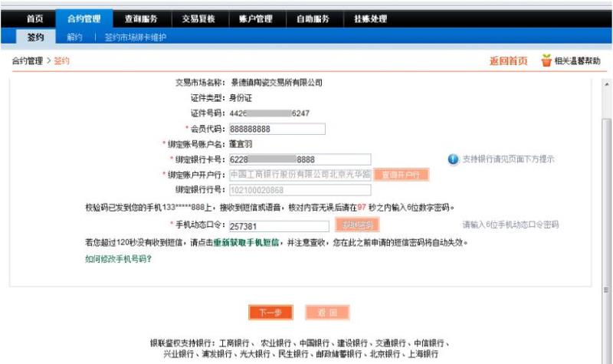613x364 pixels.
Task: Open the 首页 tab
Action: pos(34,18)
